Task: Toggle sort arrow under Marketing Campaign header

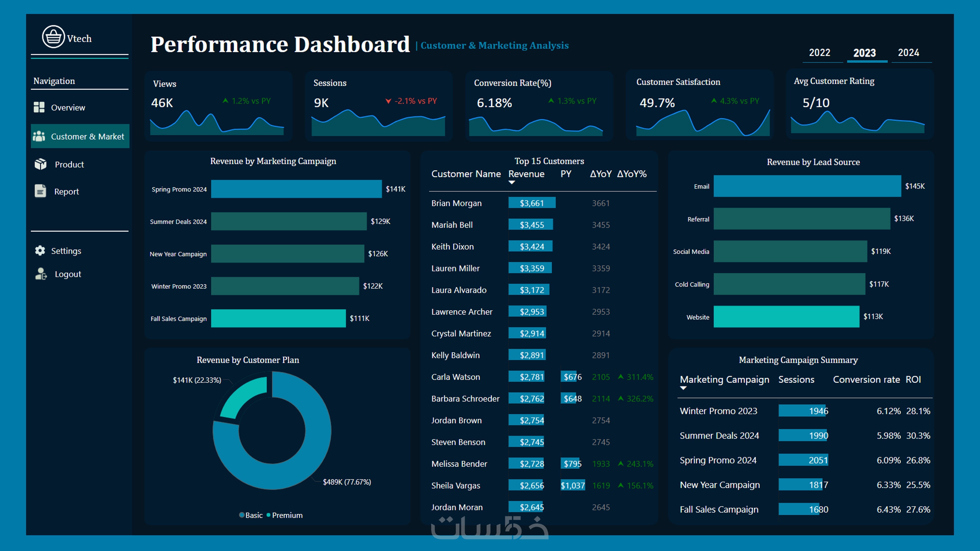Action: pyautogui.click(x=683, y=388)
